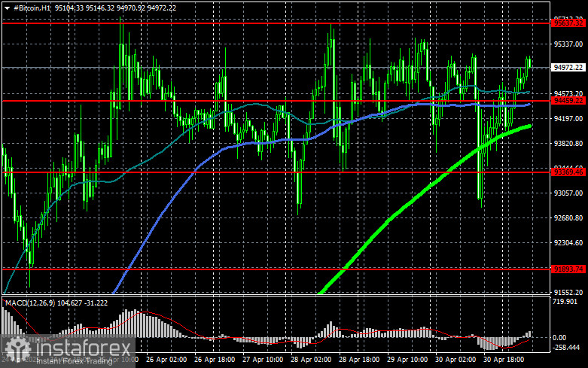Click the MACD zero level 0.00
This screenshot has height=368, width=588.
point(559,338)
